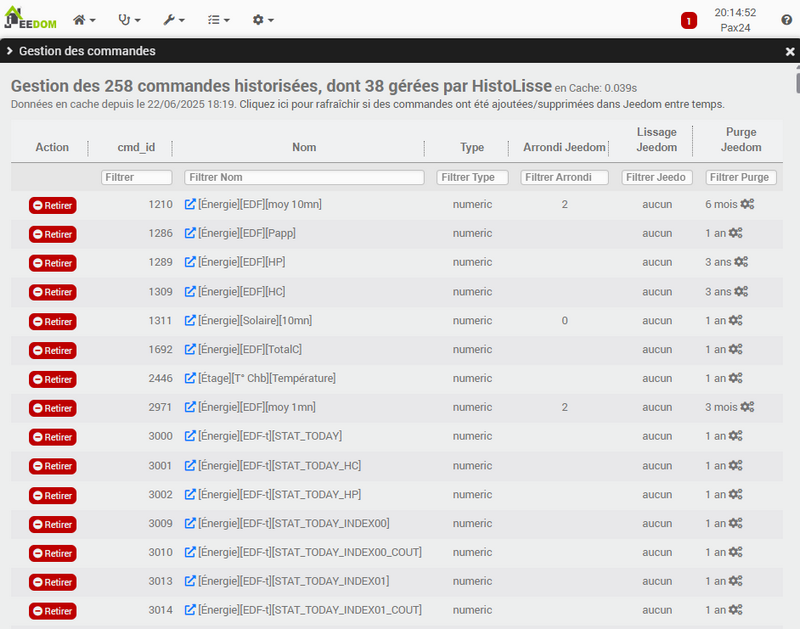Open external link icon for [EDF][moy 1mn]
The width and height of the screenshot is (800, 629).
190,407
